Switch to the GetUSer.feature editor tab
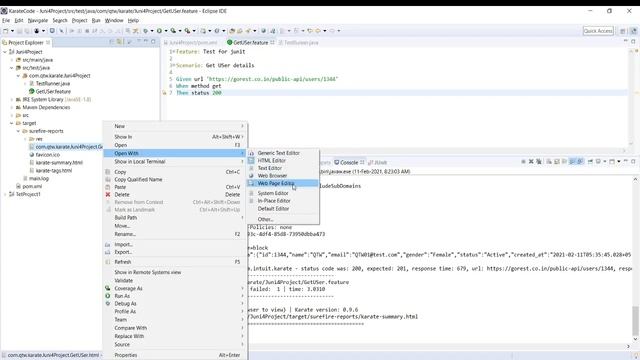The height and width of the screenshot is (360, 640). point(251,42)
